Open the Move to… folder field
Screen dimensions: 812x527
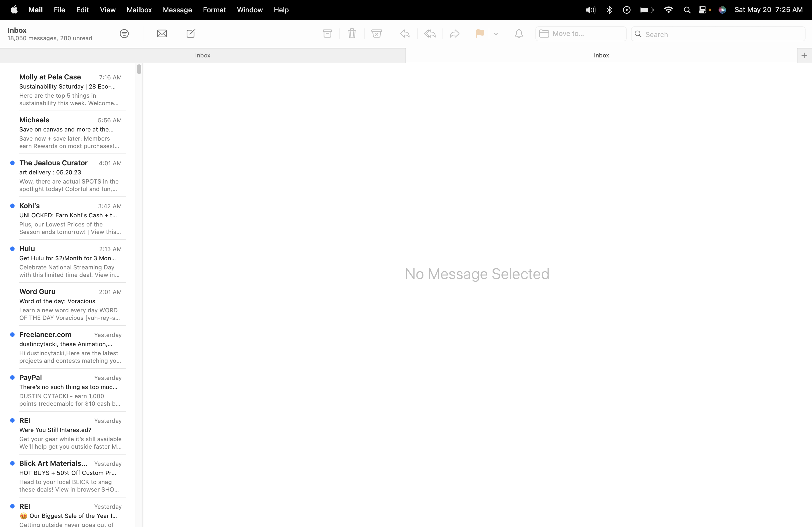581,34
